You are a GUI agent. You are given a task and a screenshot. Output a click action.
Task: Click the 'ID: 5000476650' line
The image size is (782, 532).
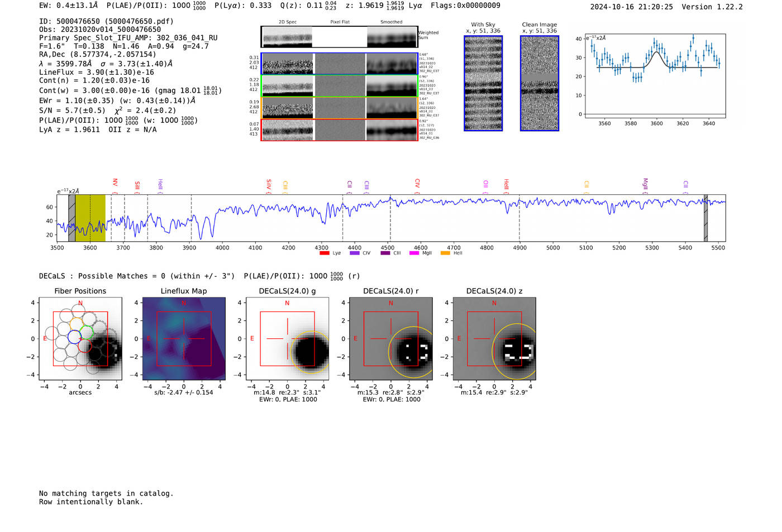coord(106,21)
